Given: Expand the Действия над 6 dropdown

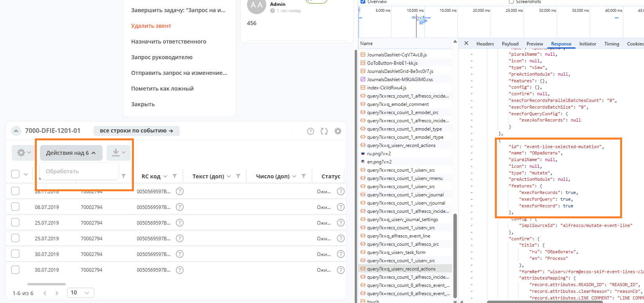Looking at the screenshot, I should (71, 153).
